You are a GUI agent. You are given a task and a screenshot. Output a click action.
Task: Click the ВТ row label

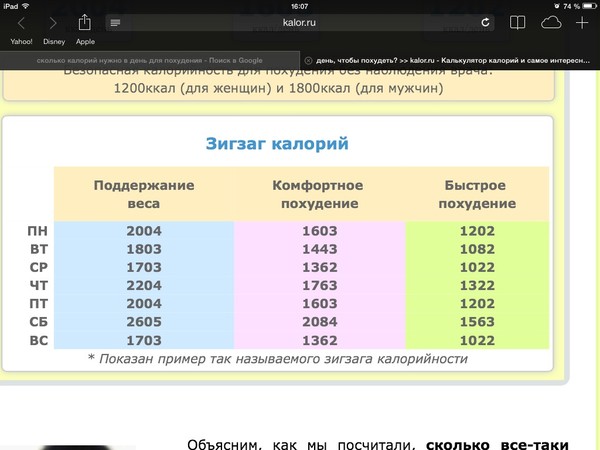point(39,249)
